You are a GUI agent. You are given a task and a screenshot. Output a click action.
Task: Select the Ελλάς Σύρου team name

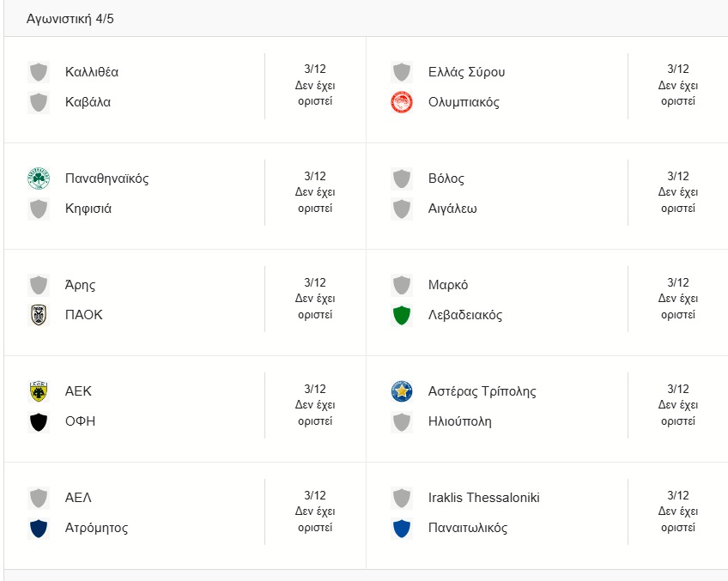(x=466, y=72)
